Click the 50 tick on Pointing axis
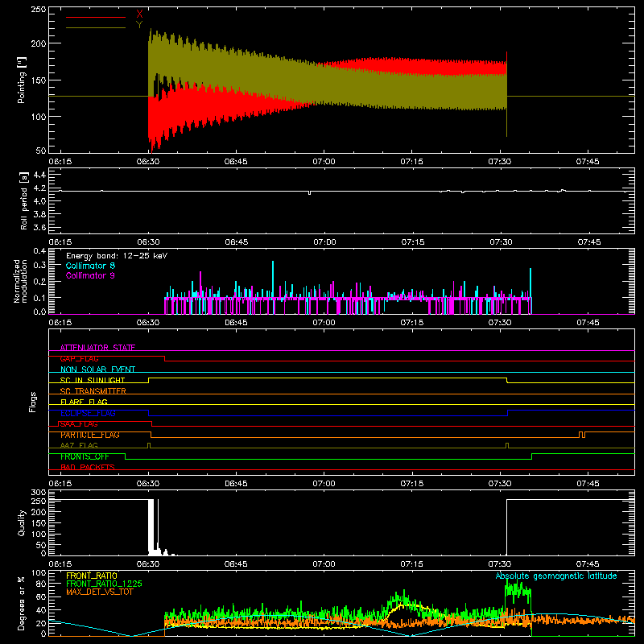This screenshot has width=644, height=644. (x=41, y=151)
